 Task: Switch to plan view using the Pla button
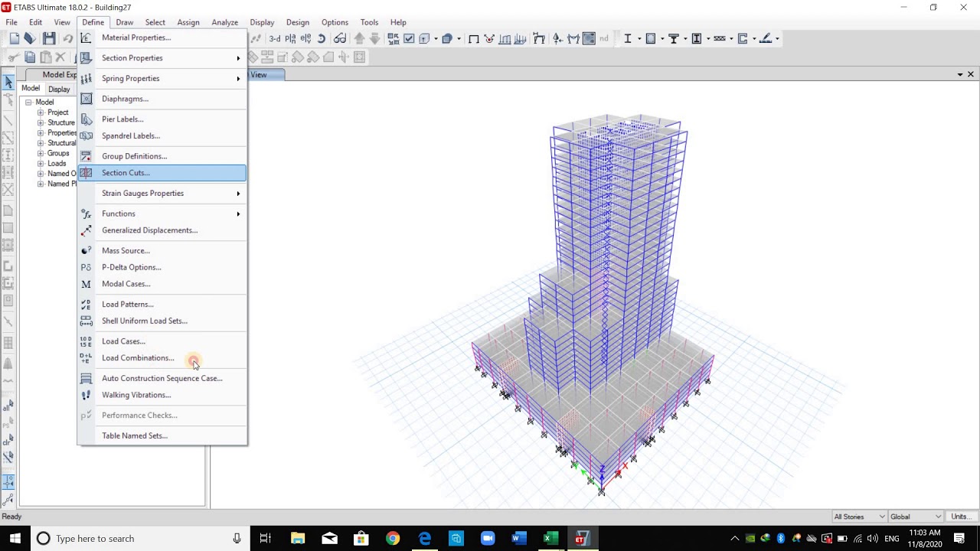tap(290, 38)
